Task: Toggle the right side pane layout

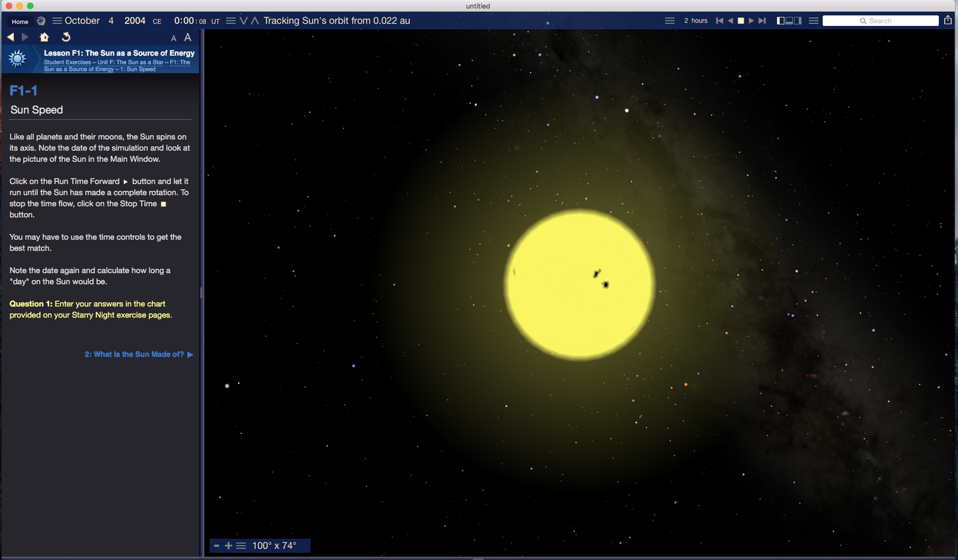Action: tap(798, 21)
